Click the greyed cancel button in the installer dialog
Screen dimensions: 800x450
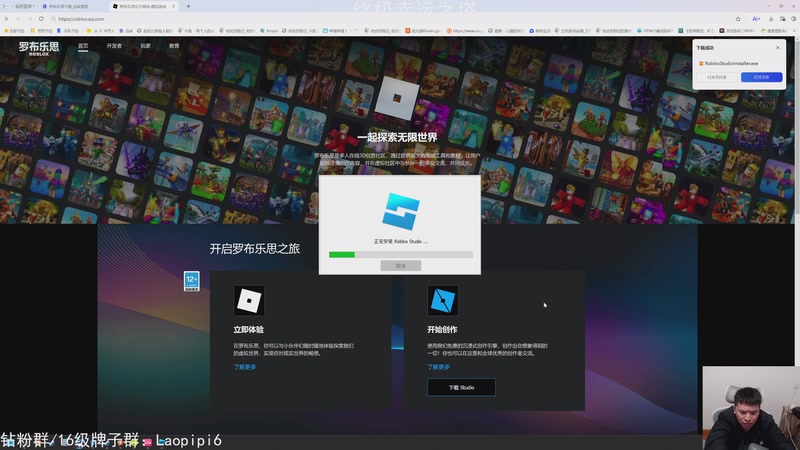[x=401, y=265]
